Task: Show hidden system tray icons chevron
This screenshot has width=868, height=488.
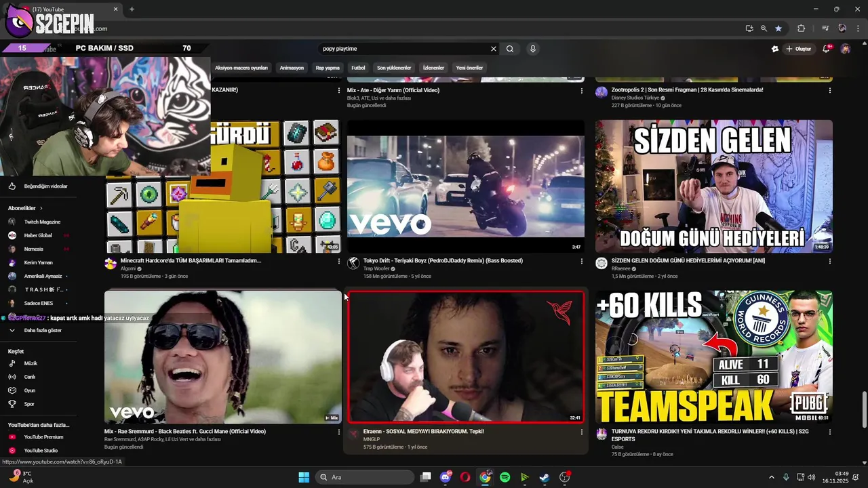Action: pyautogui.click(x=771, y=477)
